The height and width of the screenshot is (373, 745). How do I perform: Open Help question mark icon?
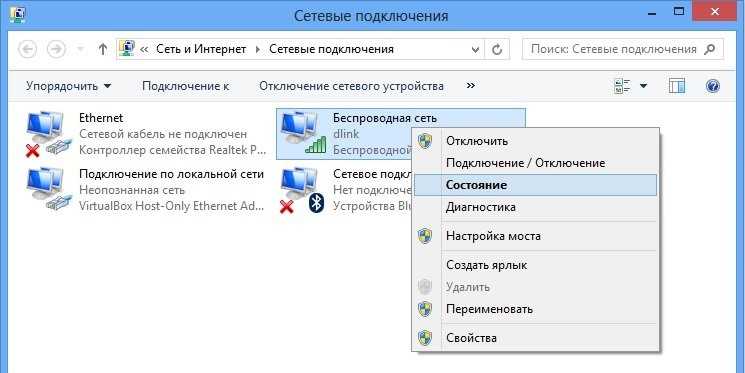coord(713,86)
